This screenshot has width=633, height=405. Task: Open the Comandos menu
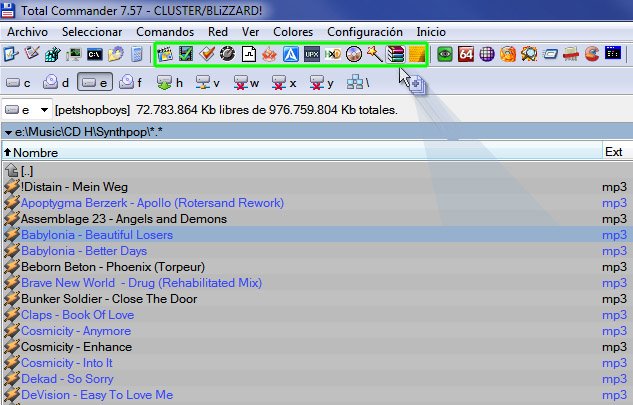(x=165, y=32)
